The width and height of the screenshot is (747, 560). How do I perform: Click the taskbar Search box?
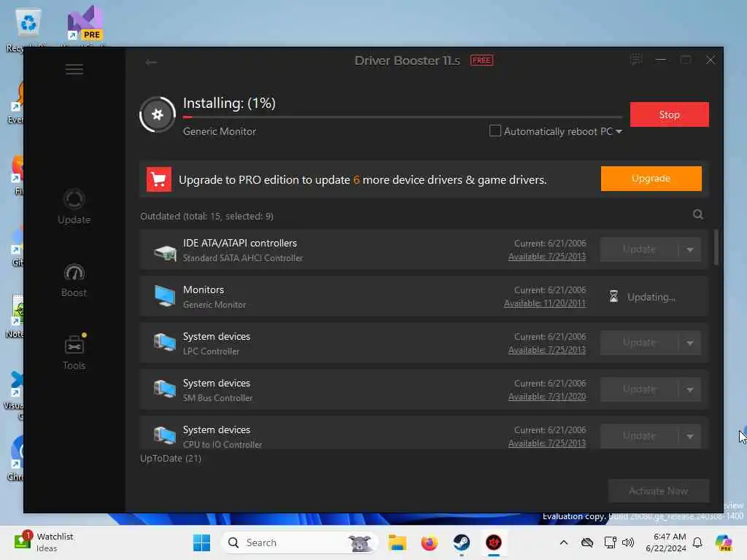tap(300, 542)
